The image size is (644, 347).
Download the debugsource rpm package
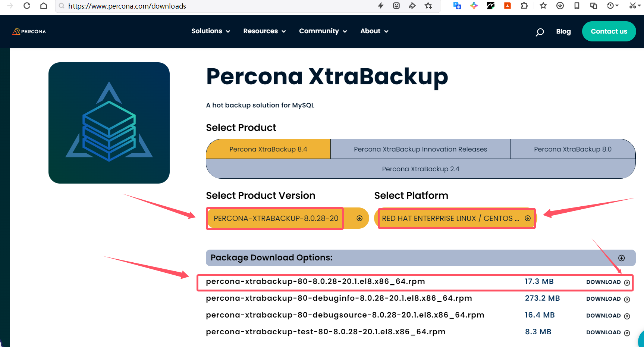608,316
